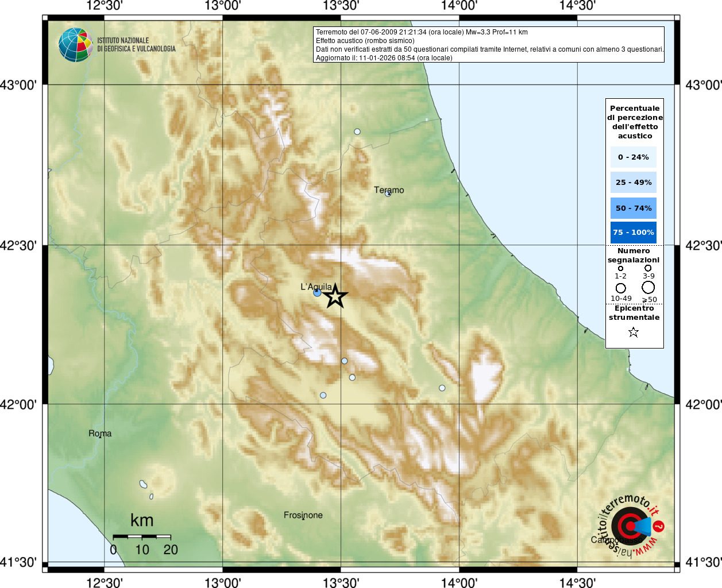
Task: Click the top 14°00' longitude label
Action: [x=460, y=6]
